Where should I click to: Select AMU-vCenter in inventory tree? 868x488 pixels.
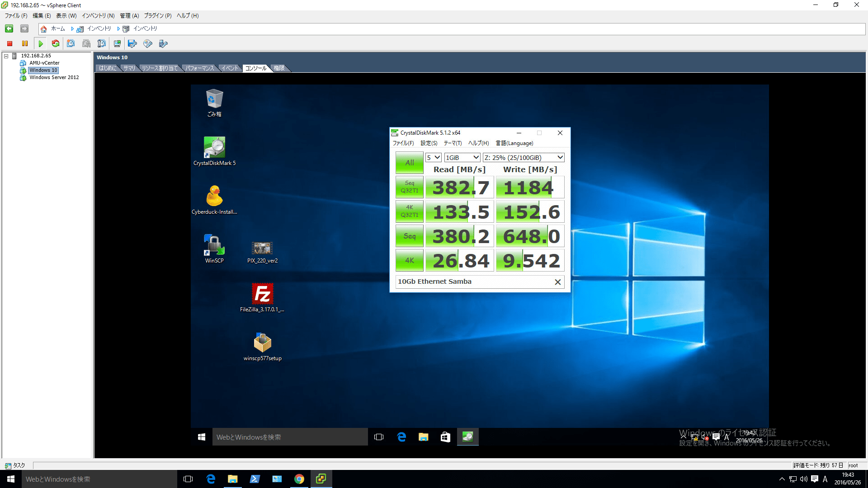44,63
